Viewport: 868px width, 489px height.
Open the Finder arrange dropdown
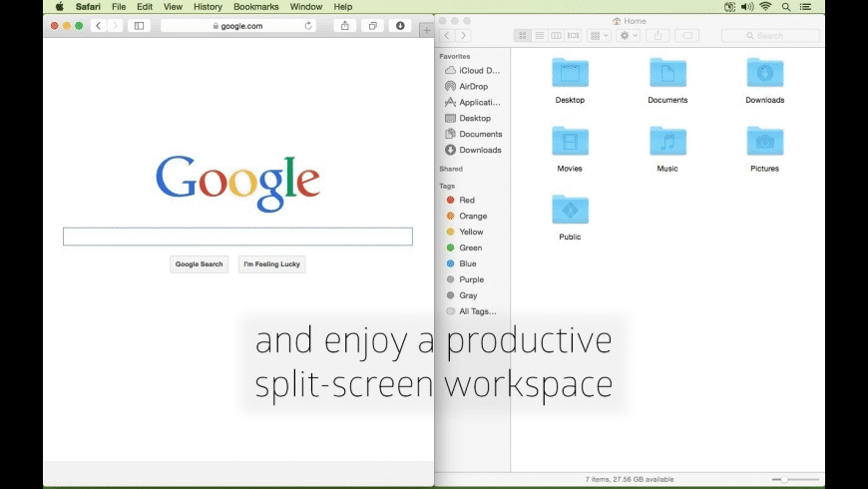[599, 36]
